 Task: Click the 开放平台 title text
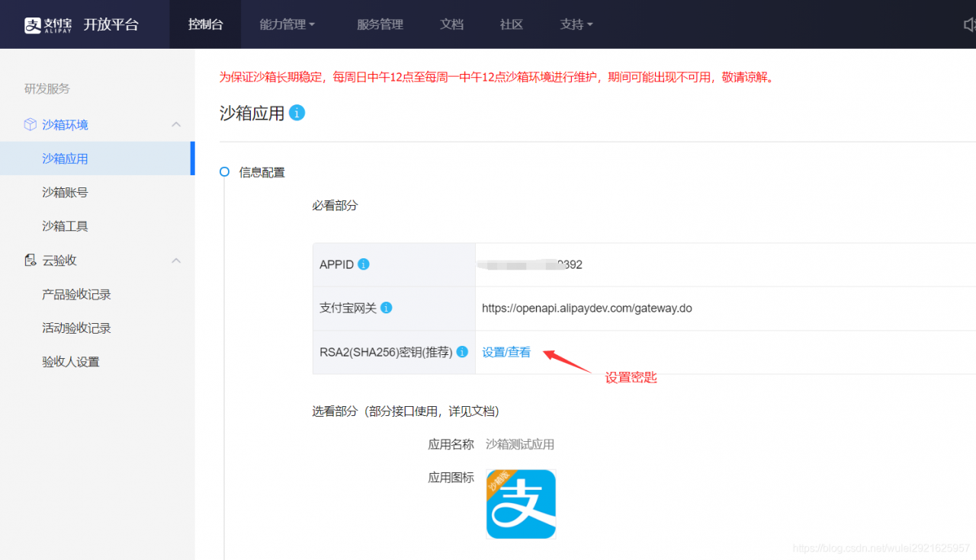point(111,24)
